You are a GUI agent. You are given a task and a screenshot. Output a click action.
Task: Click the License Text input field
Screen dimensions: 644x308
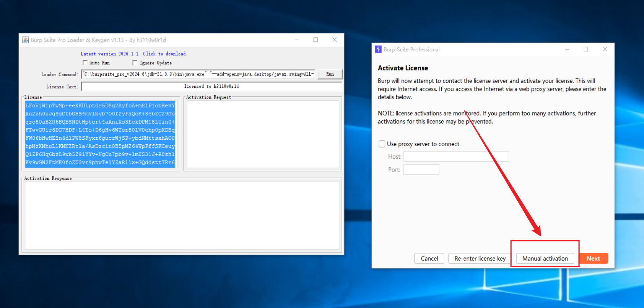coord(211,86)
